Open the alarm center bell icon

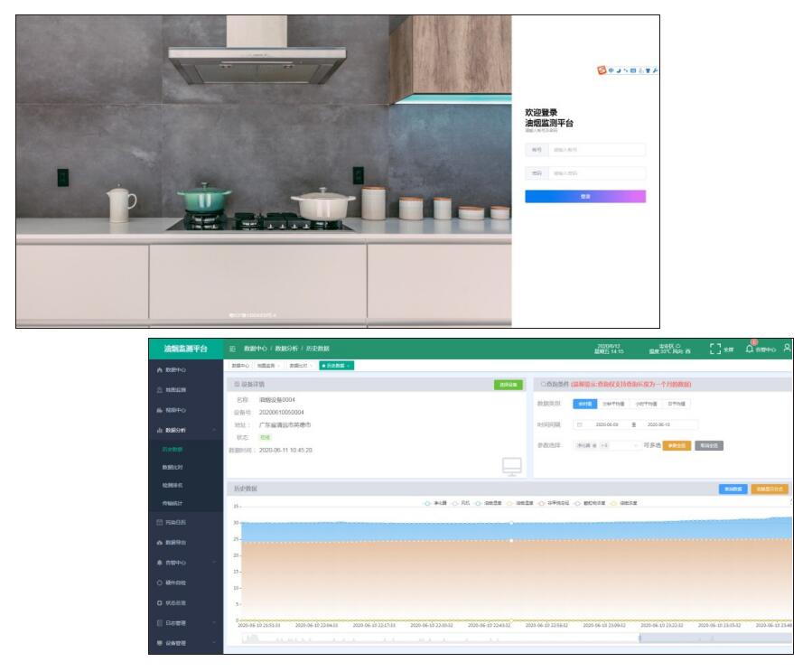750,349
